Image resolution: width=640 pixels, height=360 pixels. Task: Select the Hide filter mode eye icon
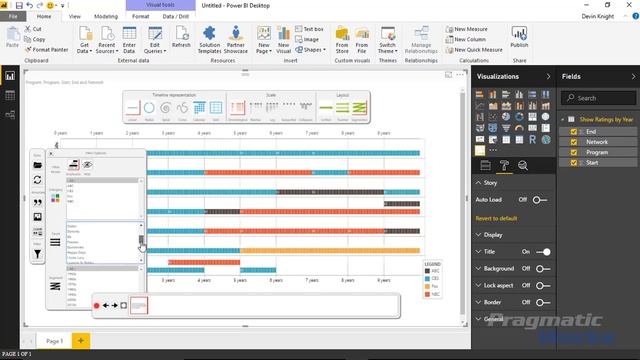[87, 165]
